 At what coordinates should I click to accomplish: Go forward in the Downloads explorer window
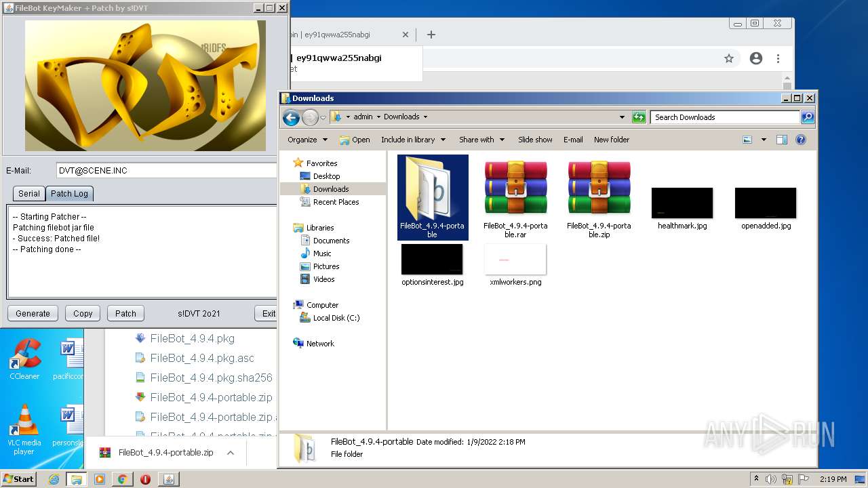tap(310, 118)
